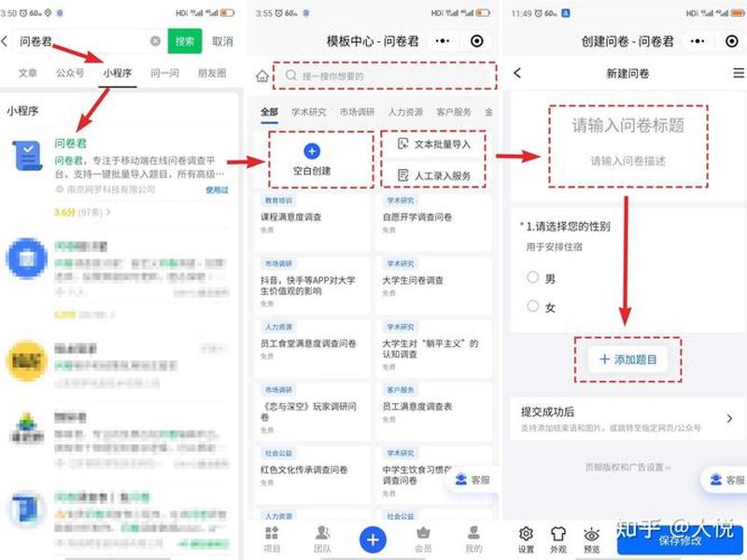
Task: Open the 员工食堂满意度调查问卷 template
Action: pos(311,348)
